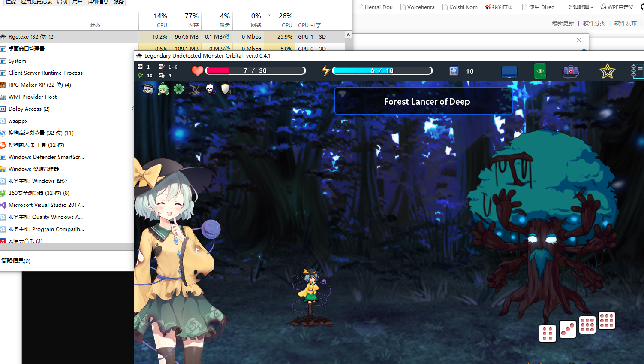Select the green-haired character portrait icon
The image size is (644, 364).
[x=163, y=89]
